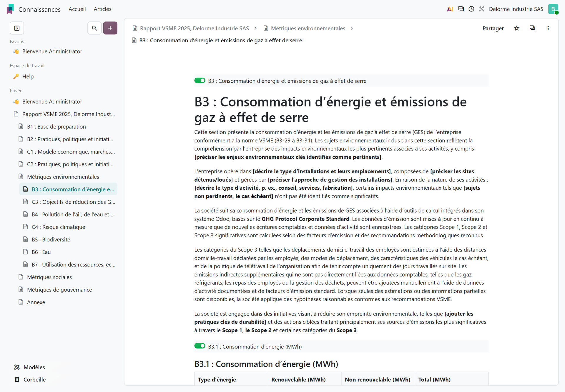Open Help in Espace de travail
Screen dimensions: 565x392
point(28,76)
